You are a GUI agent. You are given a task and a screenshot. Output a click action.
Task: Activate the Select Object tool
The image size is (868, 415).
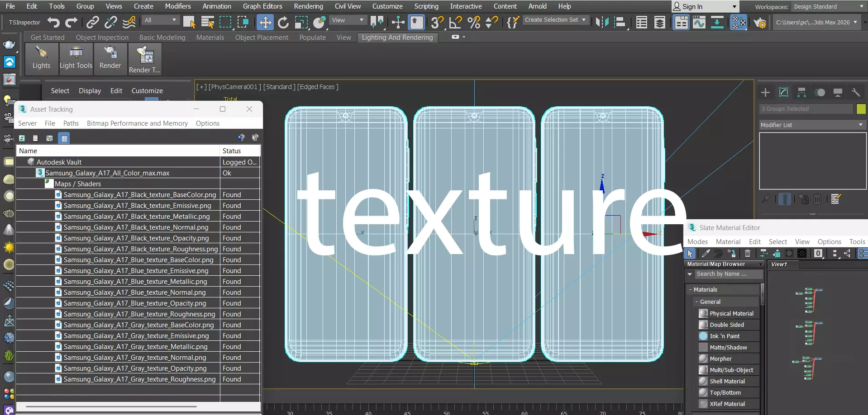pyautogui.click(x=189, y=22)
